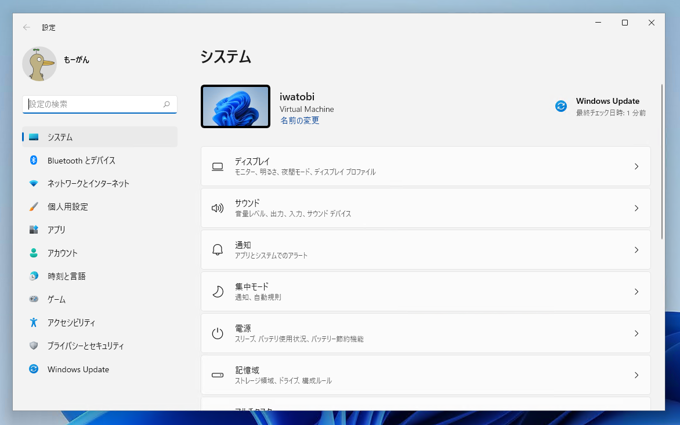Screen dimensions: 680x425
Task: Go to アカウント label
Action: pos(62,253)
